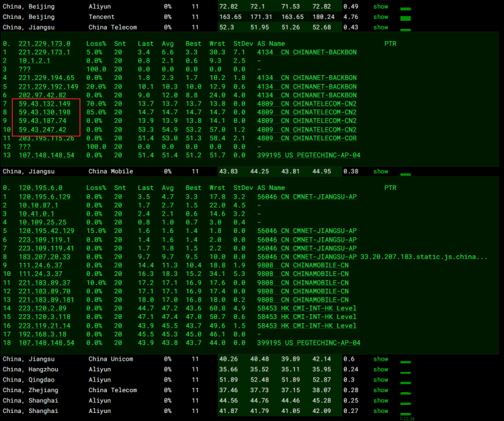Click show link for Beijing Tencent row

point(381,16)
